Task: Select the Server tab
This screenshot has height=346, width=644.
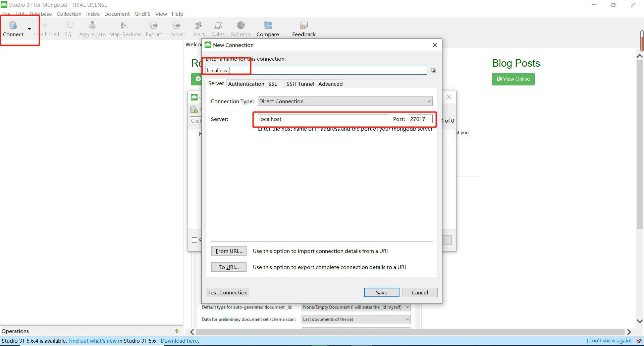Action: (x=216, y=83)
